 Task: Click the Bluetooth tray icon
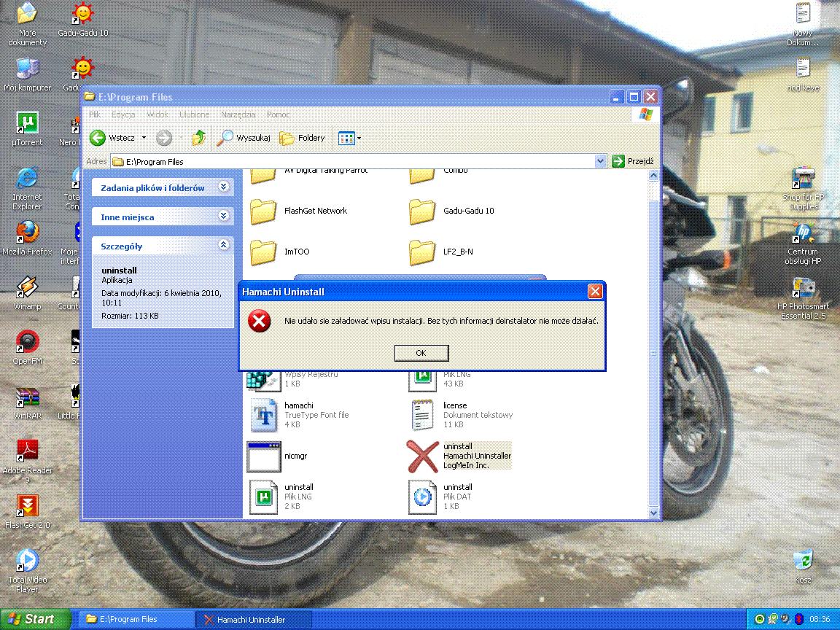(798, 619)
